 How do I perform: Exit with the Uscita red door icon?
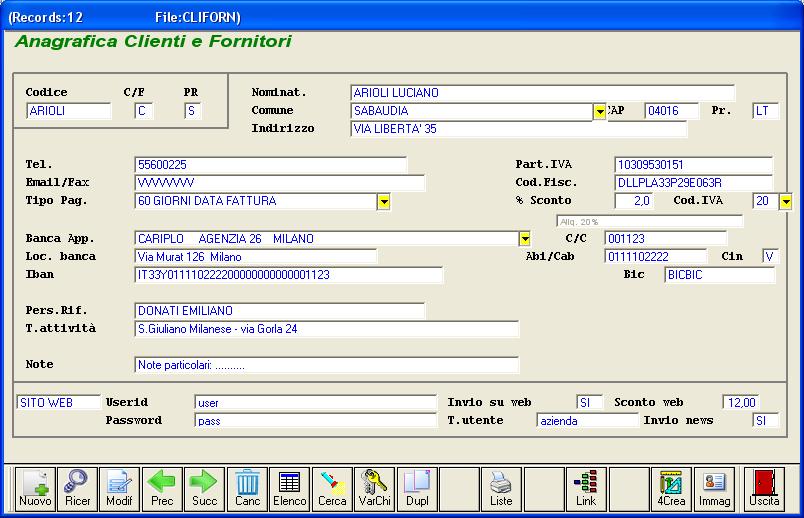(x=765, y=489)
